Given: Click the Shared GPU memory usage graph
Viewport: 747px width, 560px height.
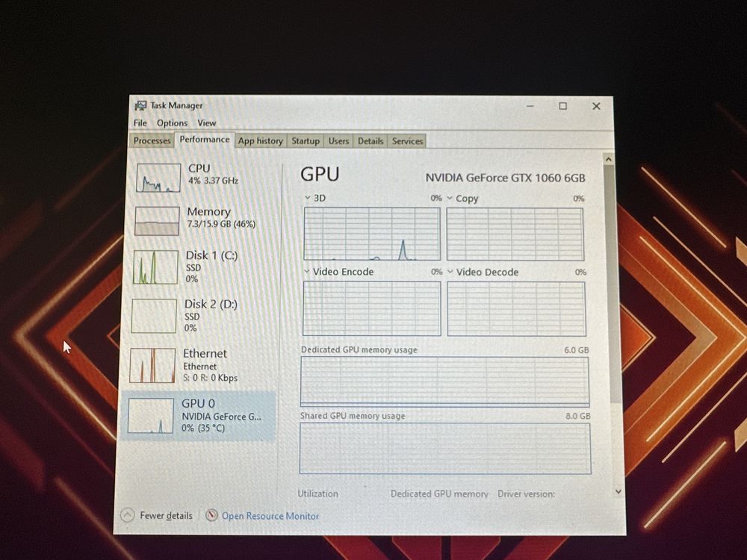Looking at the screenshot, I should tap(445, 448).
